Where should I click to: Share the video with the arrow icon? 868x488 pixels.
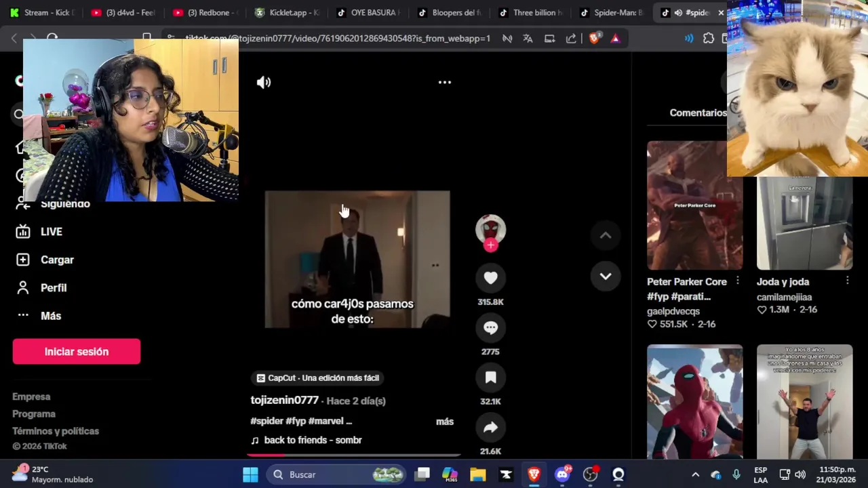coord(490,428)
